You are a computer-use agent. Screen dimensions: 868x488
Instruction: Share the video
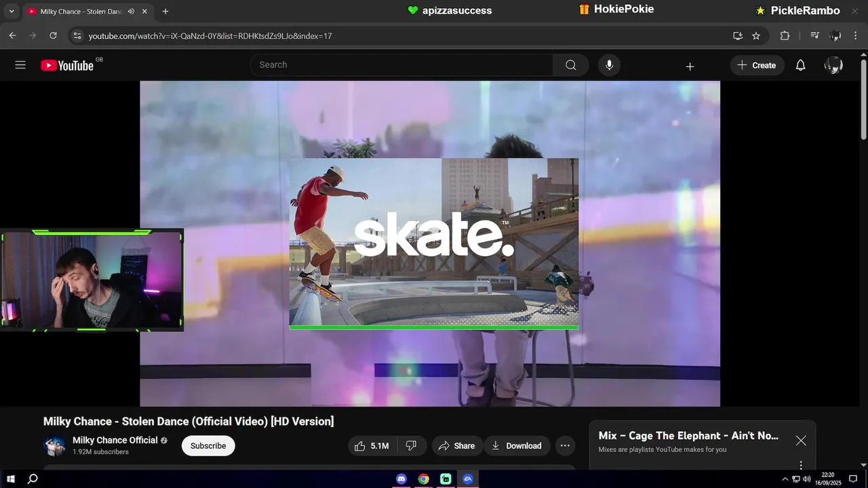click(x=457, y=446)
